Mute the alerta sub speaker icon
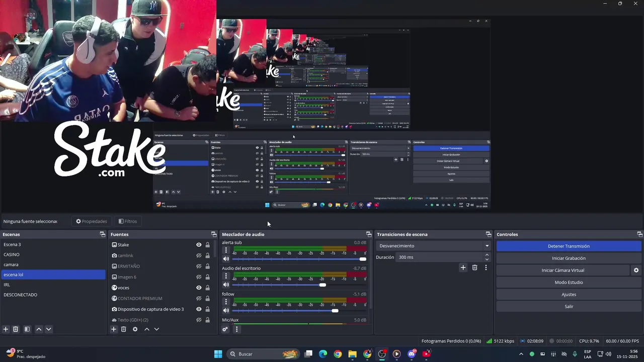 click(x=226, y=259)
